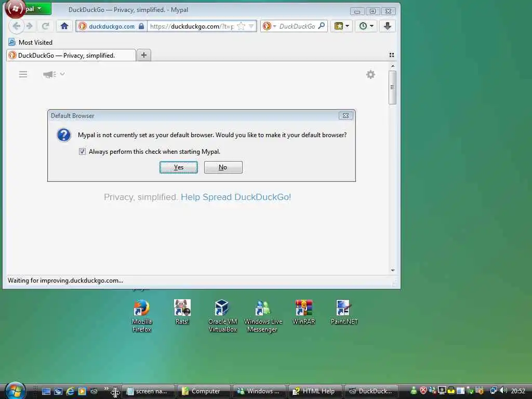The image size is (532, 399).
Task: Click the tab groups grid icon
Action: coord(392,55)
